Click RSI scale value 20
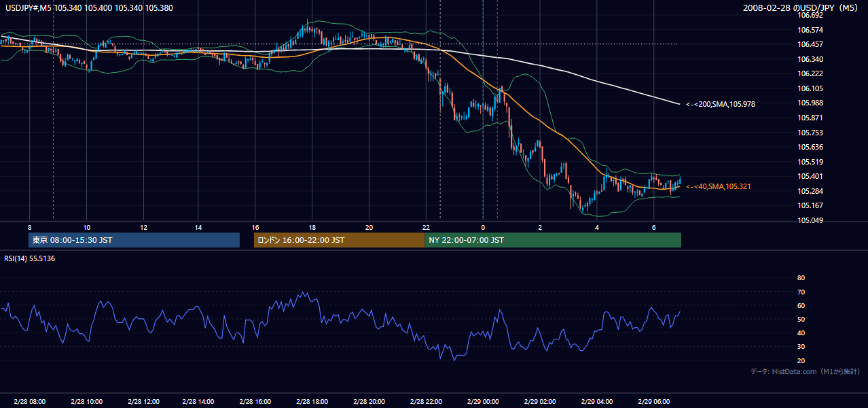Image resolution: width=868 pixels, height=408 pixels. [x=801, y=360]
